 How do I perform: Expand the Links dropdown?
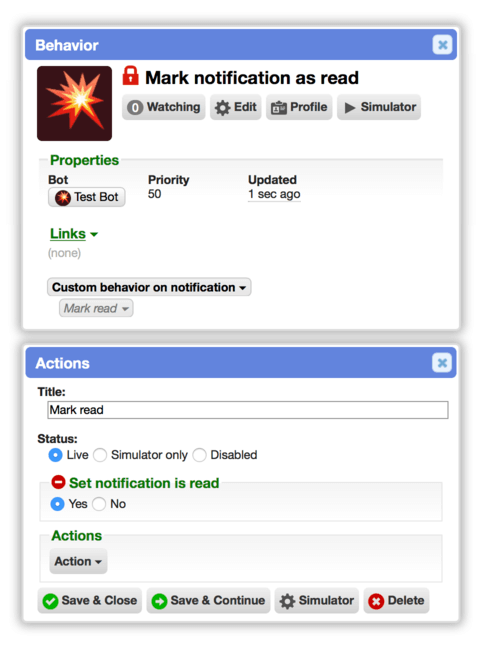[x=74, y=234]
